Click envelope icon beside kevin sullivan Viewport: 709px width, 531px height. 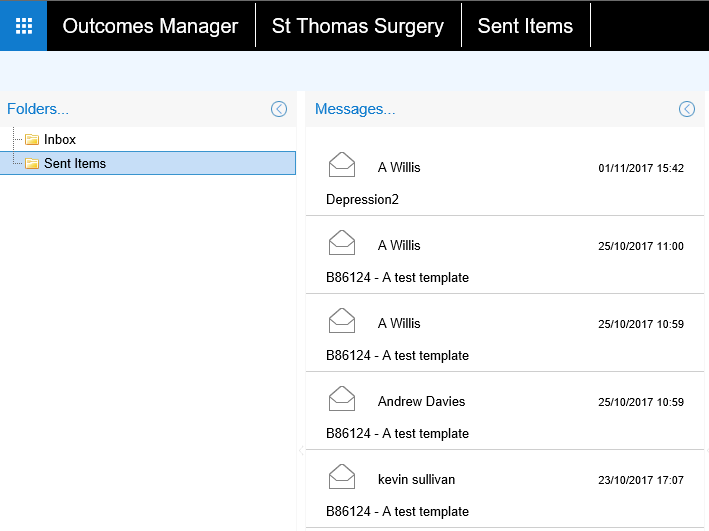342,476
